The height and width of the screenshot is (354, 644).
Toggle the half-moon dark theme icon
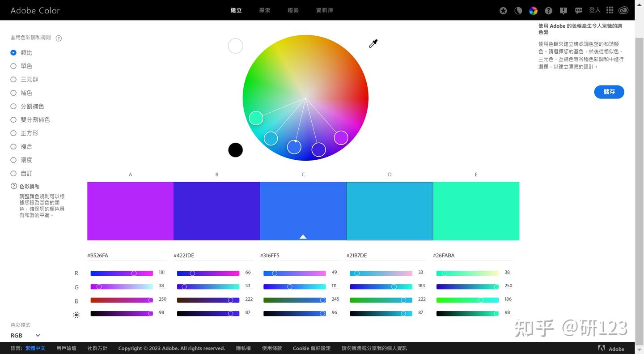[x=518, y=11]
